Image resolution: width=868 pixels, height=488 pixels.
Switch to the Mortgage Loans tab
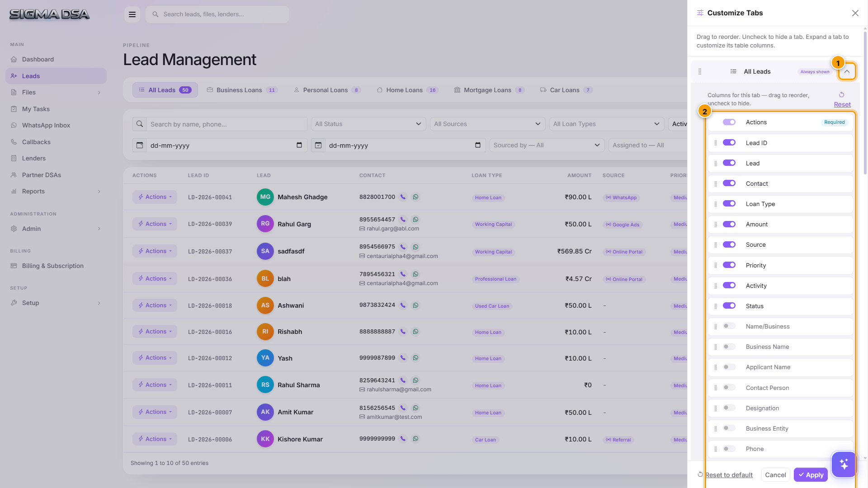[489, 90]
